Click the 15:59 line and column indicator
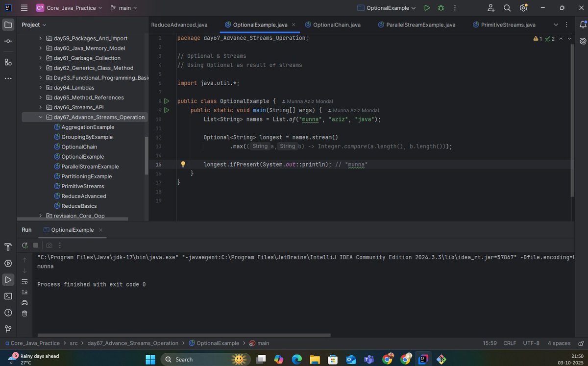Image resolution: width=588 pixels, height=366 pixels. (490, 343)
